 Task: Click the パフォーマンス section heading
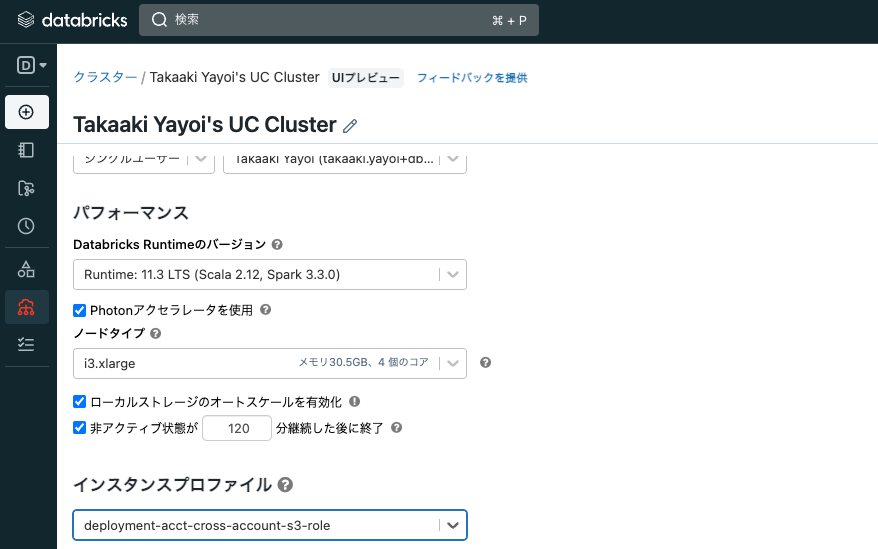pos(131,213)
